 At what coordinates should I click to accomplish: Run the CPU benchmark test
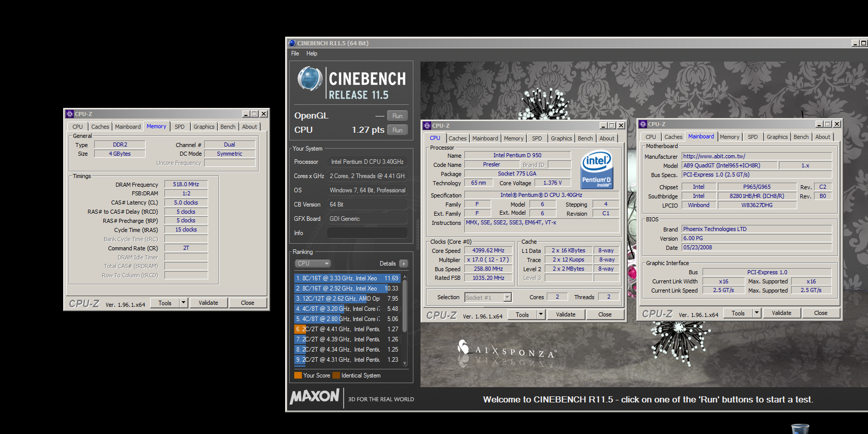[398, 130]
